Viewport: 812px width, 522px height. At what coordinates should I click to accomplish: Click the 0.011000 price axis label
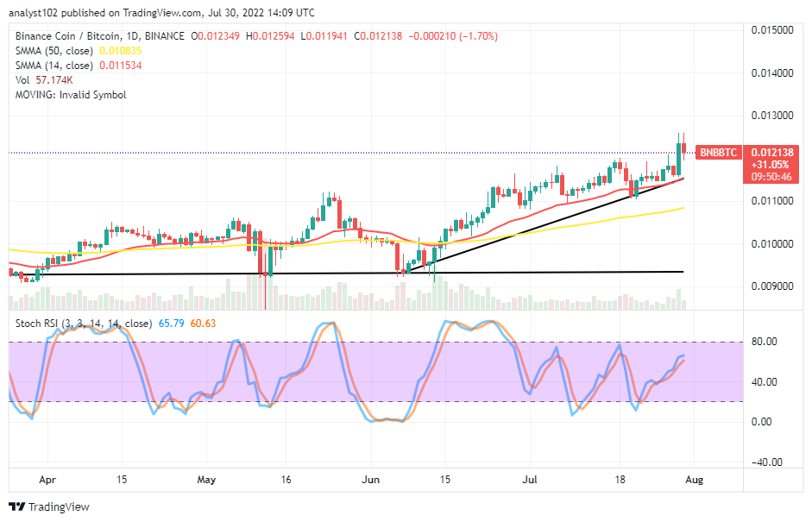click(x=772, y=201)
